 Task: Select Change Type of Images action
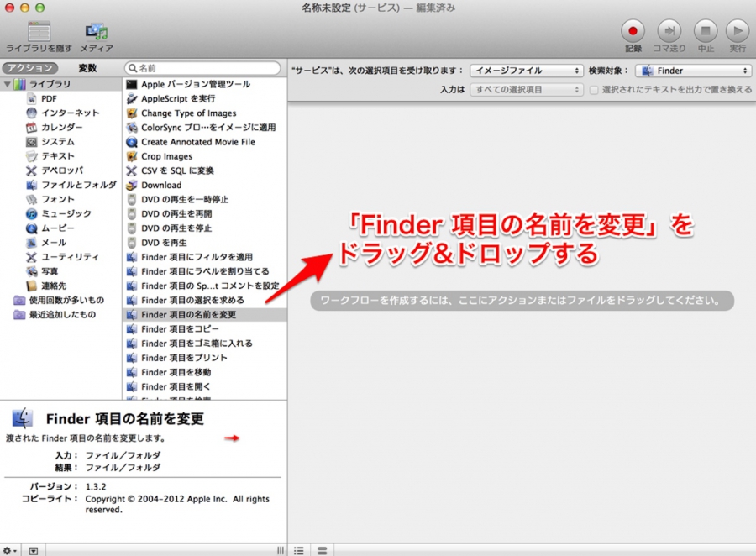tap(204, 113)
